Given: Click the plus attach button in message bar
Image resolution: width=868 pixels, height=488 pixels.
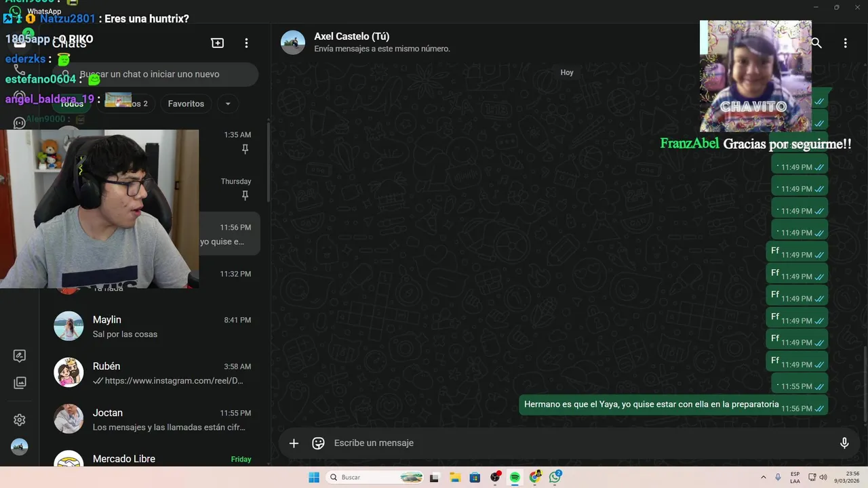Looking at the screenshot, I should tap(294, 443).
